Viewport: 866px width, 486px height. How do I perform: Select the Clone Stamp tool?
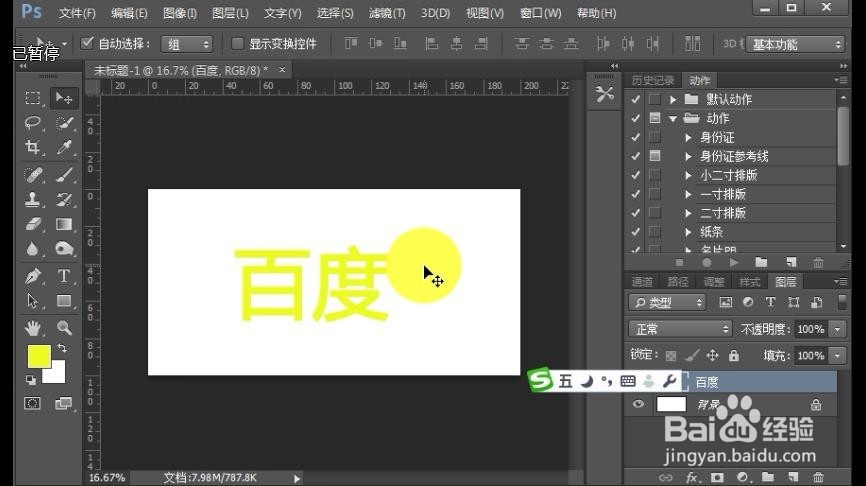tap(33, 199)
